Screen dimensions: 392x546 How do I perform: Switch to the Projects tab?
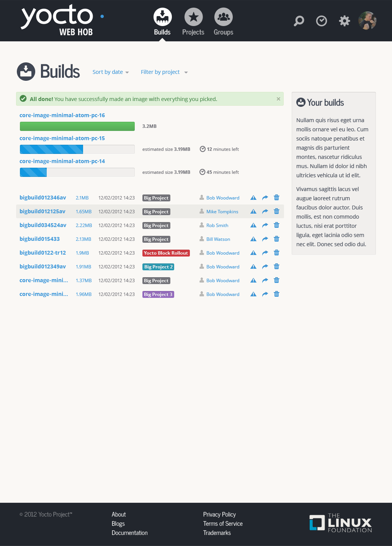[193, 22]
